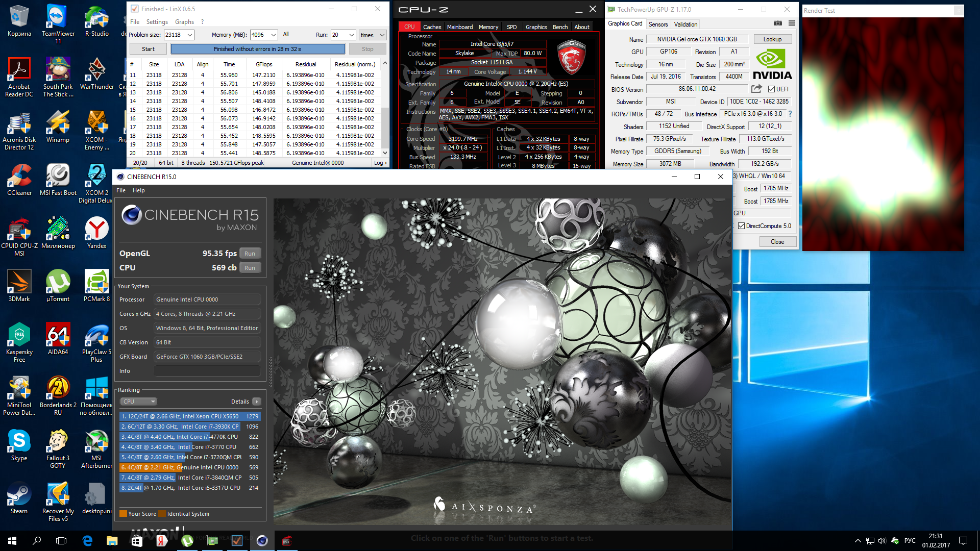This screenshot has height=551, width=980.
Task: Open Sensors tab in GPU-Z
Action: tap(658, 24)
